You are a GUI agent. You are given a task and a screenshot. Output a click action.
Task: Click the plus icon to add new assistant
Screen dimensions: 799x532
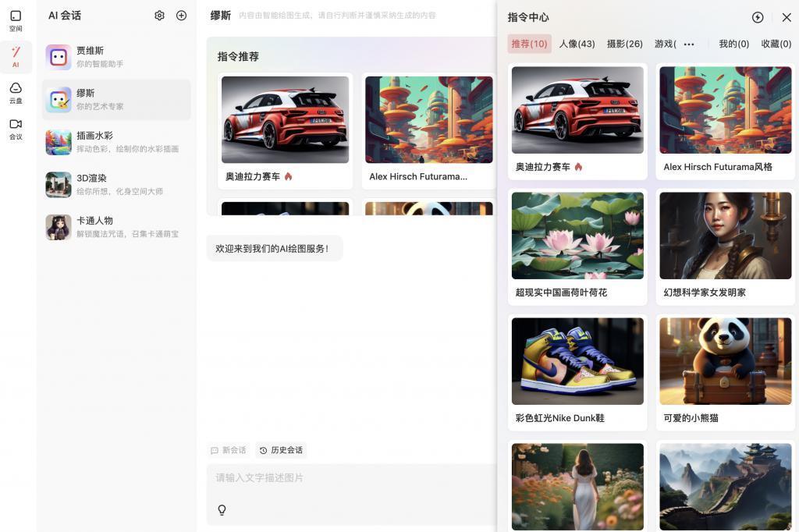click(x=181, y=15)
